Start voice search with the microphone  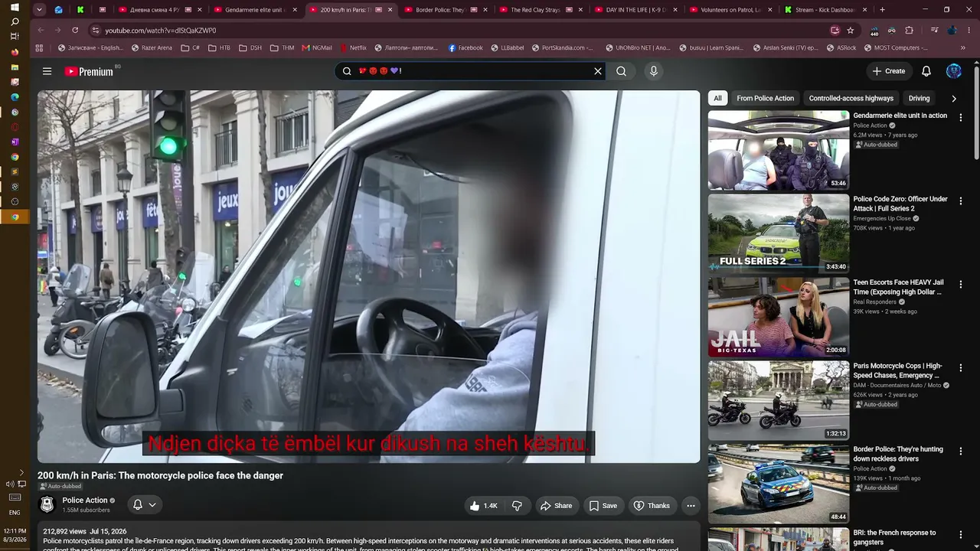click(653, 71)
